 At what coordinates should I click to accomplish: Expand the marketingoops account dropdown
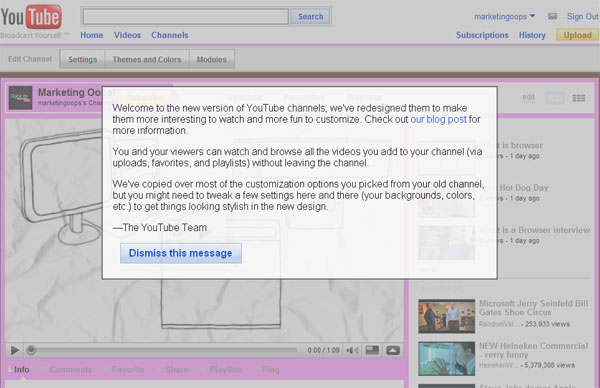[x=504, y=17]
